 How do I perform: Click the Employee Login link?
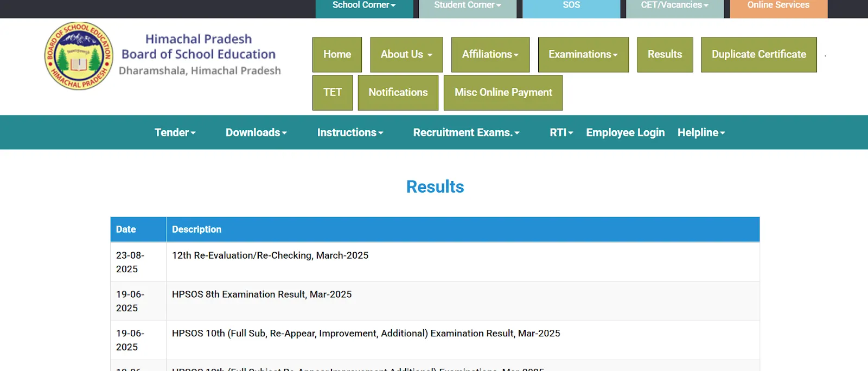coord(625,132)
